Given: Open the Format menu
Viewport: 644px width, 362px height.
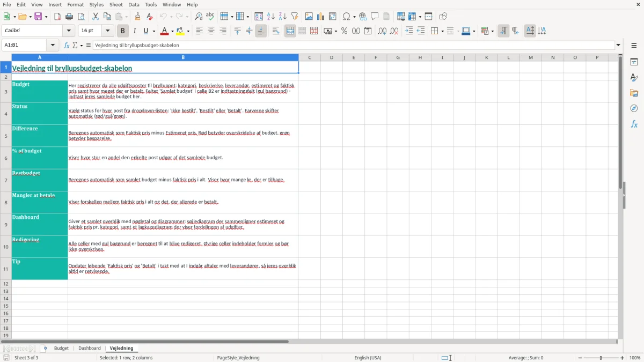Looking at the screenshot, I should [76, 4].
